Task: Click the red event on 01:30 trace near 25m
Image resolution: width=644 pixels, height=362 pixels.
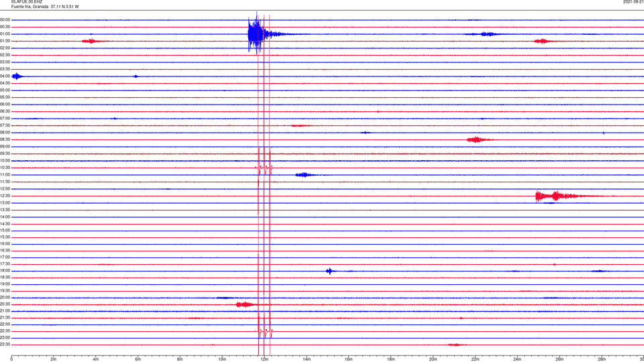Action: tap(543, 41)
